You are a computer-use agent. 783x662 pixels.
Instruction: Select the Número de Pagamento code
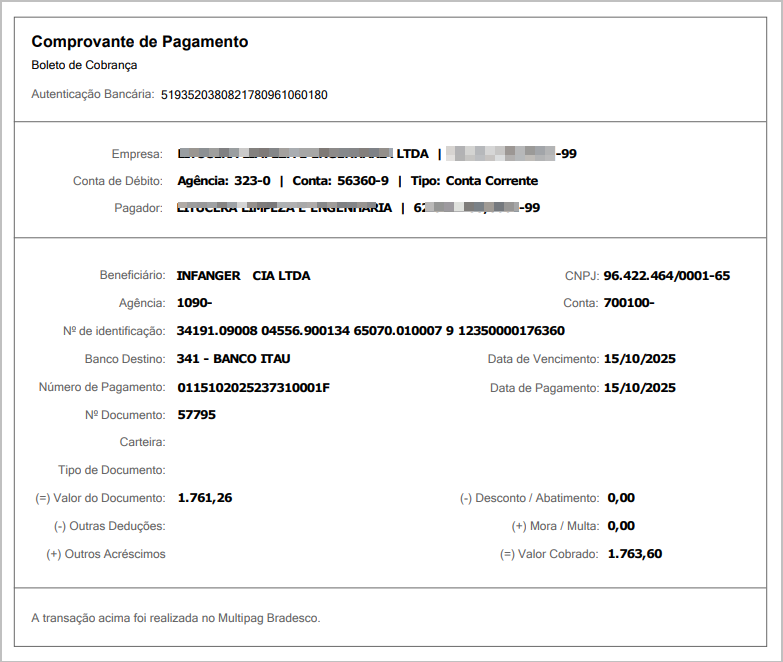(x=253, y=387)
